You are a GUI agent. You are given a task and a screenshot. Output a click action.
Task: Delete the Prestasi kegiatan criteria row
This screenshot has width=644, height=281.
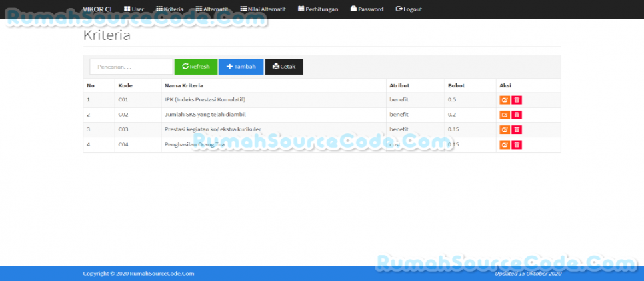point(517,129)
